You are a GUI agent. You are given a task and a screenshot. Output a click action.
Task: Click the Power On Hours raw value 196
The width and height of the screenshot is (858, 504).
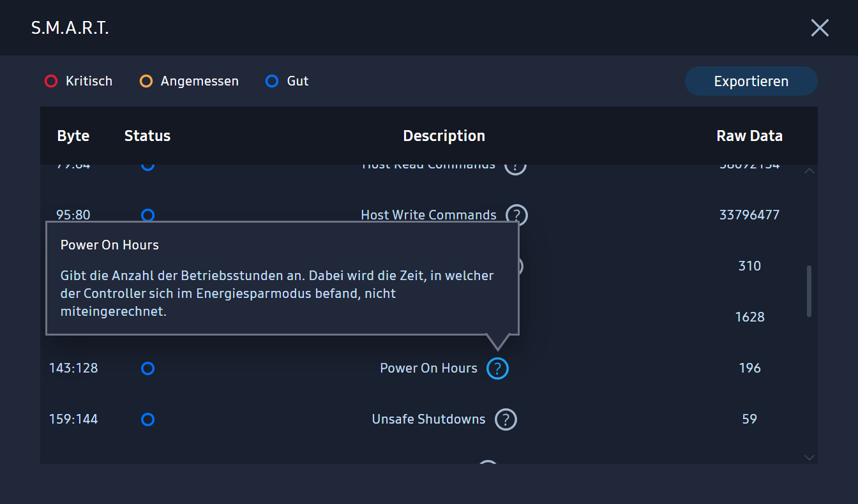tap(749, 368)
